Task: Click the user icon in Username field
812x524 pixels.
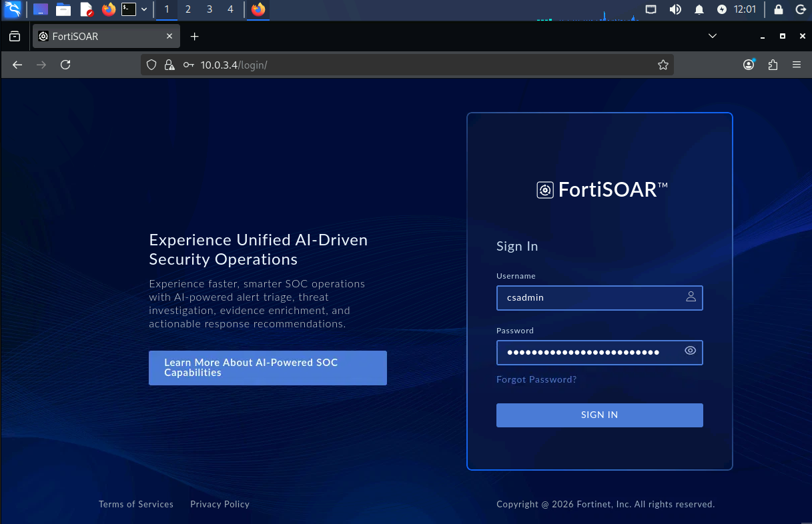Action: click(x=691, y=297)
